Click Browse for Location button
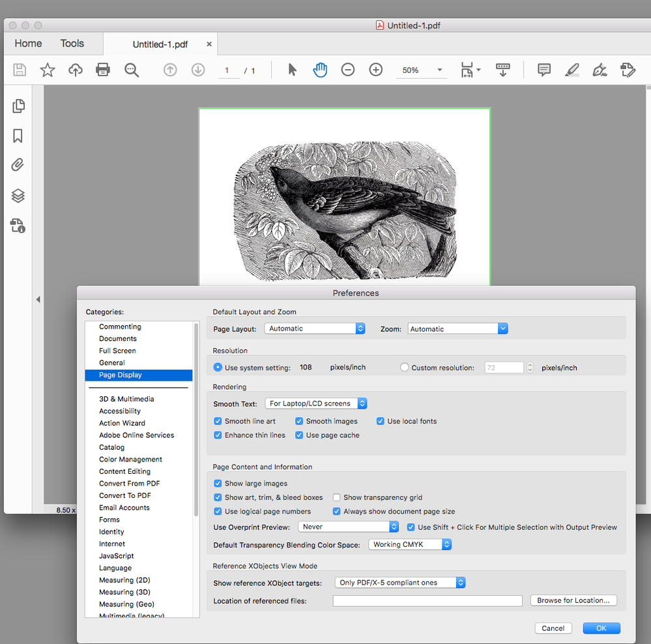The image size is (651, 644). point(573,600)
